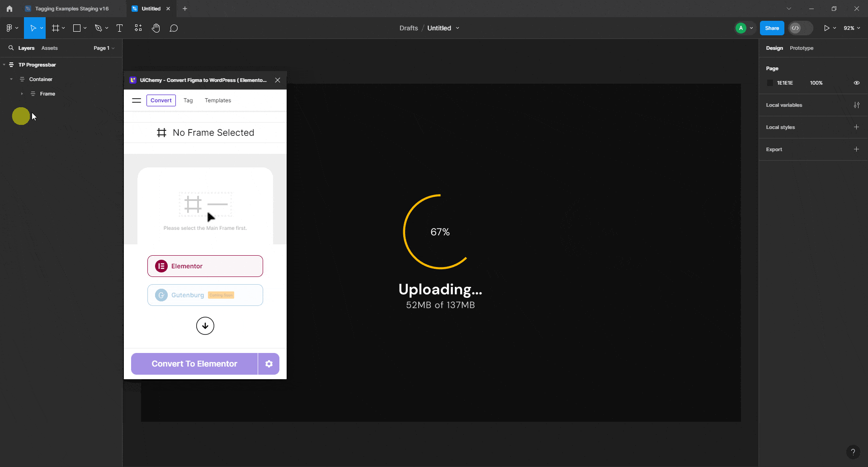Open Local variables settings icon
Screen dimensions: 868x467
point(857,105)
